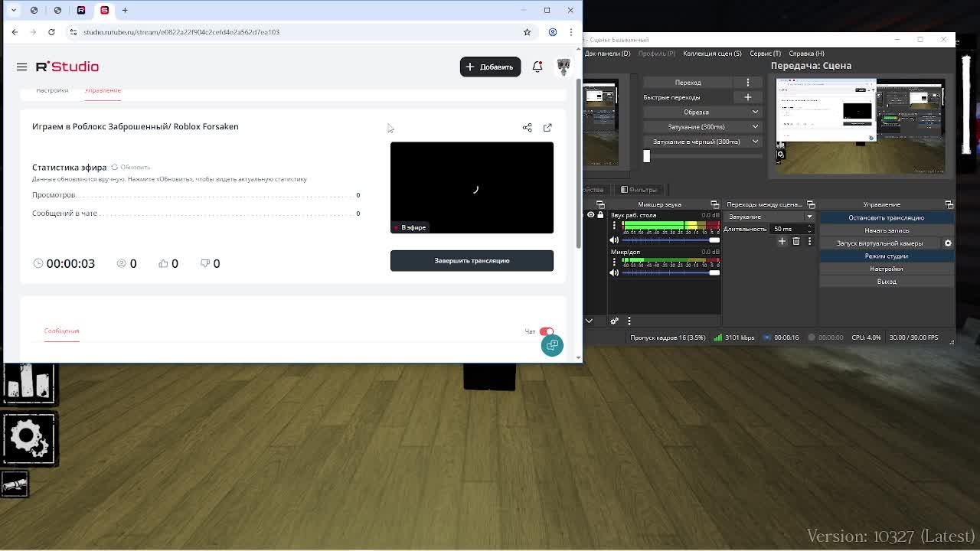Toggle source visibility eye icon in OBS
Screen dimensions: 980x551
[590, 215]
